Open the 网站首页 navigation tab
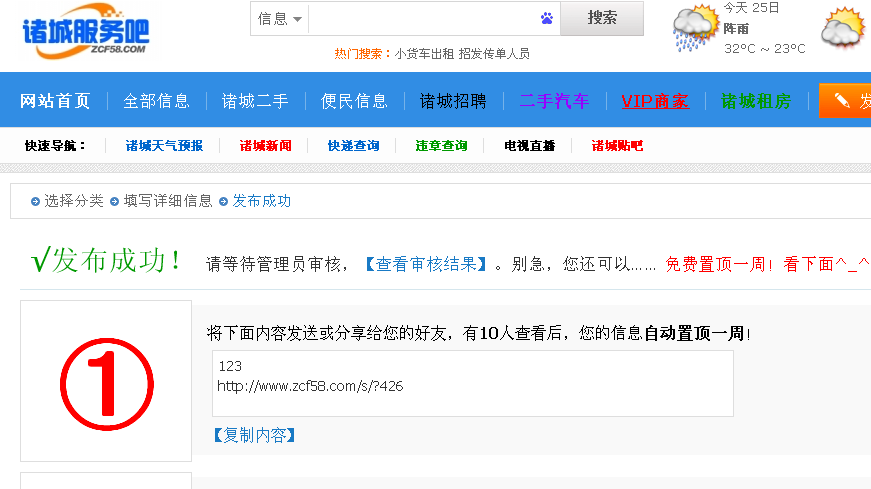 tap(55, 101)
